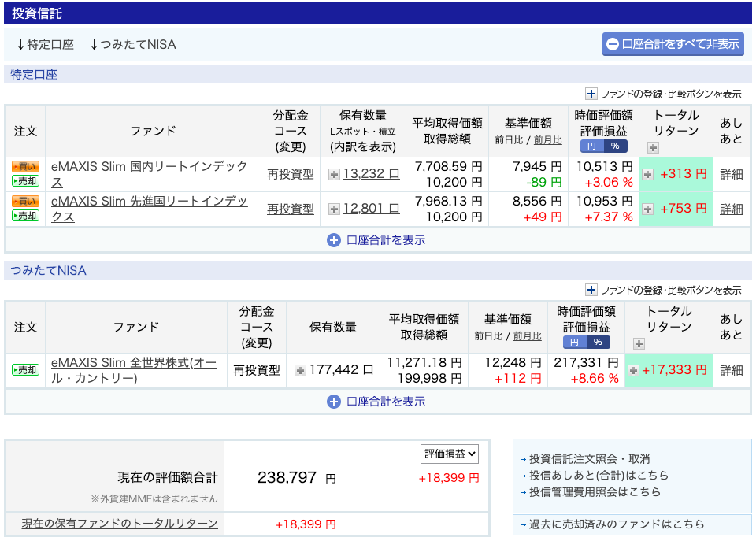
Task: Click 売却 icon for 全世界株式 fund
Action: pos(25,370)
